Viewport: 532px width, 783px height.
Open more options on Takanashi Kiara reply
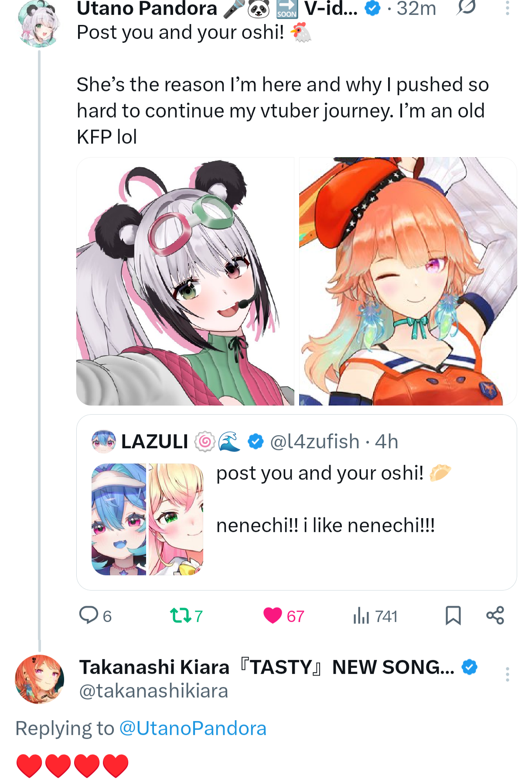point(508,674)
